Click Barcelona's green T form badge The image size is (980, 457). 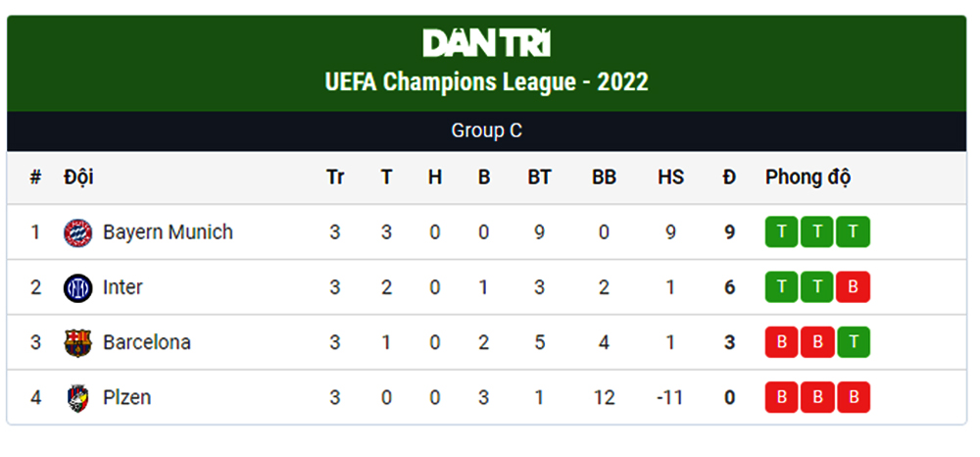coord(854,342)
